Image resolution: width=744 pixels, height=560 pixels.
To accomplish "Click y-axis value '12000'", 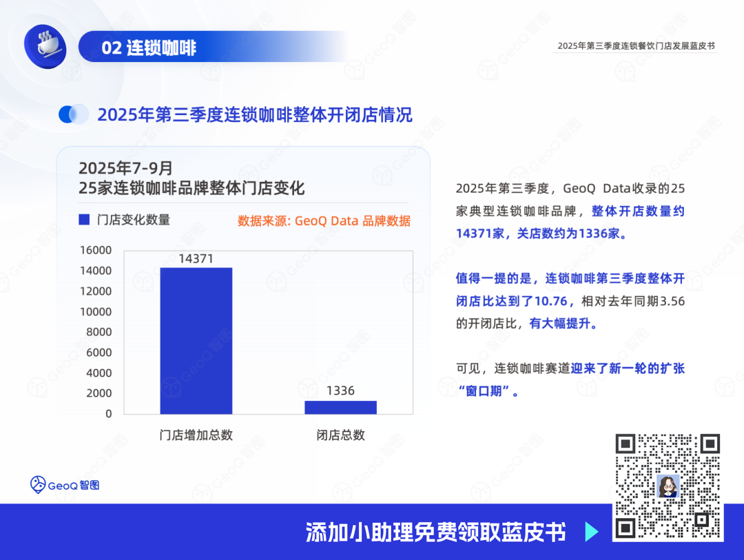I will [96, 291].
